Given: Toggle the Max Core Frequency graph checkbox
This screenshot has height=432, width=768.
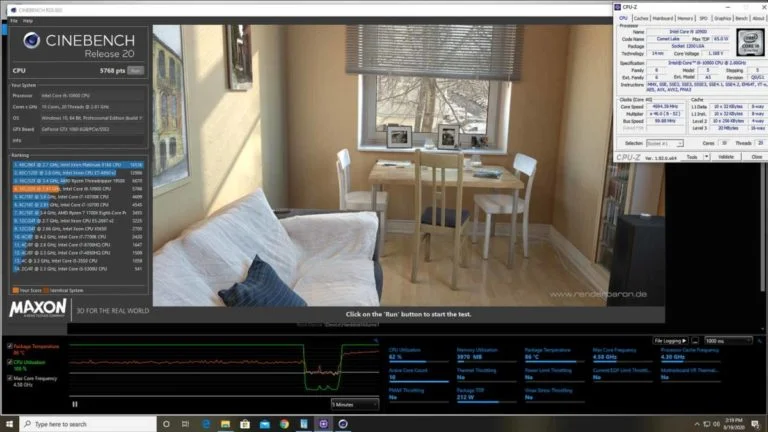Looking at the screenshot, I should point(10,378).
